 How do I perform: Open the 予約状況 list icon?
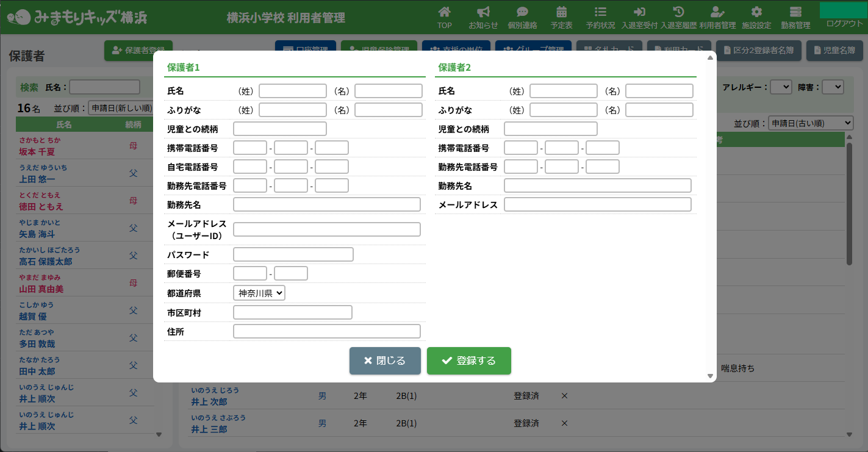(600, 17)
